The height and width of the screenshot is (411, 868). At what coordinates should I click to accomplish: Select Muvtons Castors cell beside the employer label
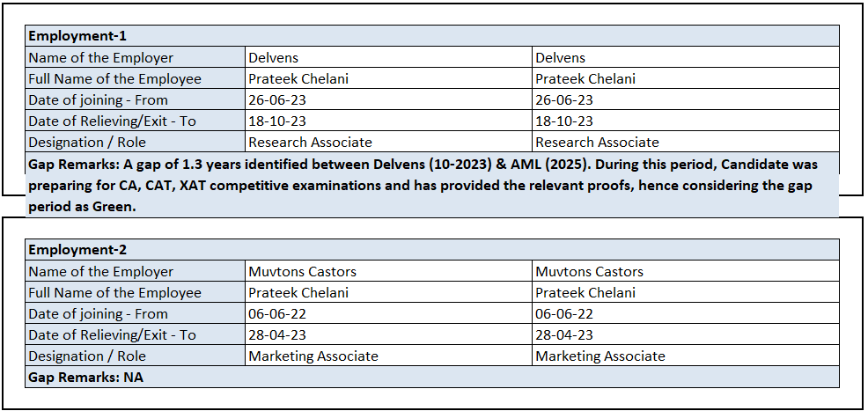click(x=302, y=272)
